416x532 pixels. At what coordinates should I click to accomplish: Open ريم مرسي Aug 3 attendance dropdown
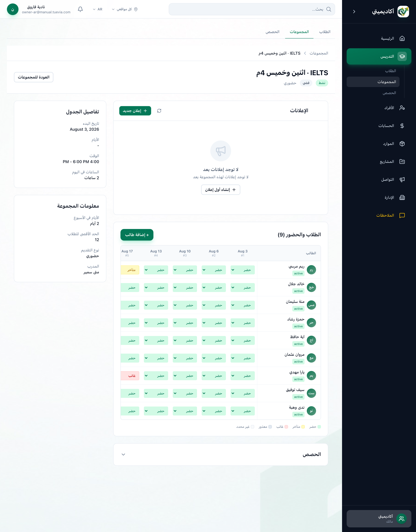click(x=243, y=270)
